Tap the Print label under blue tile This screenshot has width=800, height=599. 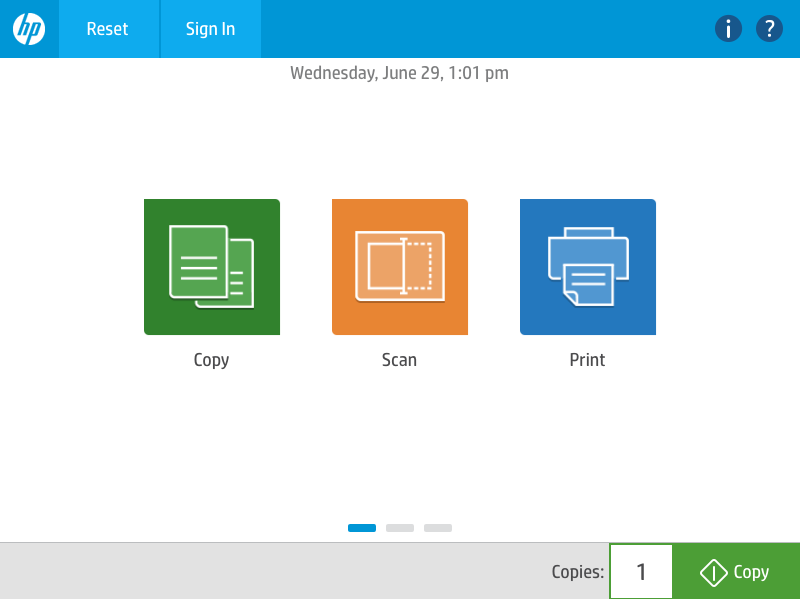(x=588, y=360)
